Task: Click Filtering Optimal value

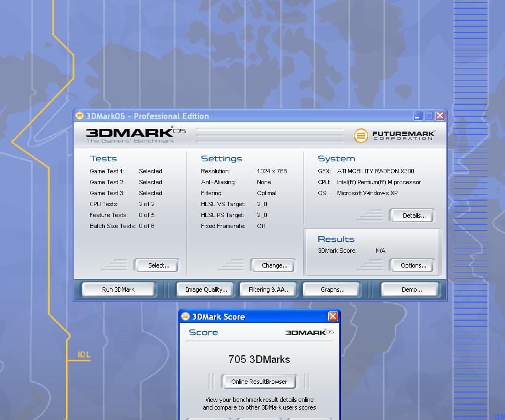Action: (x=267, y=193)
